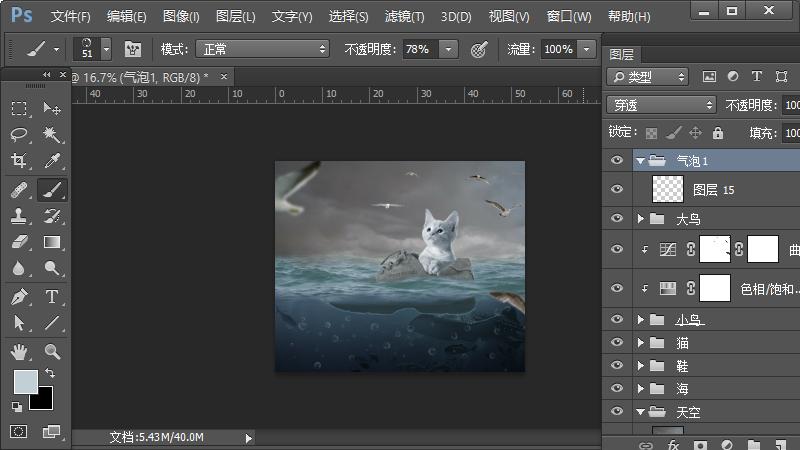Select the Hand tool

click(x=19, y=352)
